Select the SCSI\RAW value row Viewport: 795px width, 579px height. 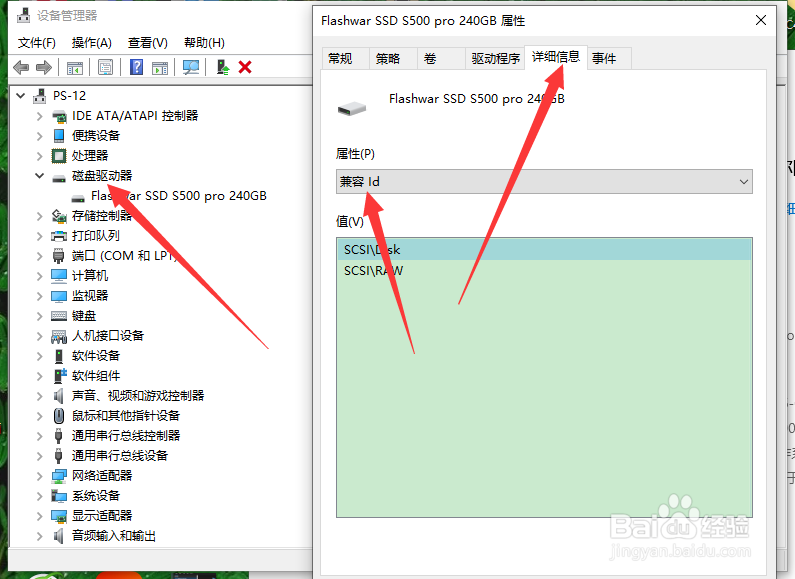tap(544, 271)
